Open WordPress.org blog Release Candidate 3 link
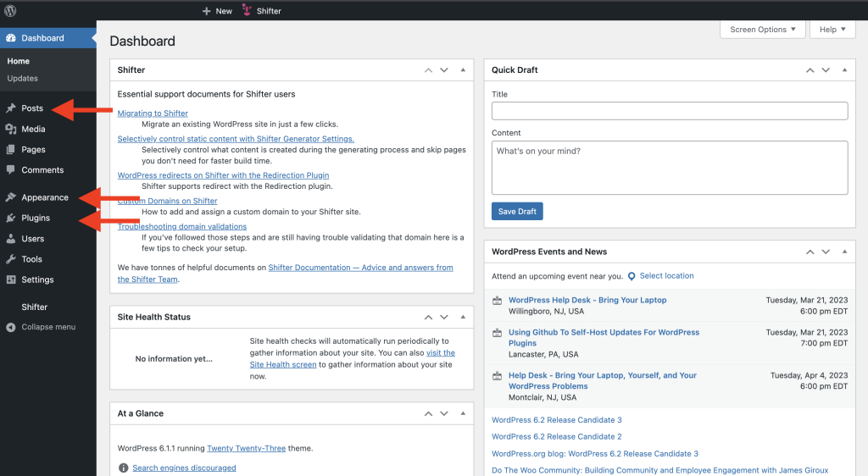The height and width of the screenshot is (476, 868). pos(595,454)
